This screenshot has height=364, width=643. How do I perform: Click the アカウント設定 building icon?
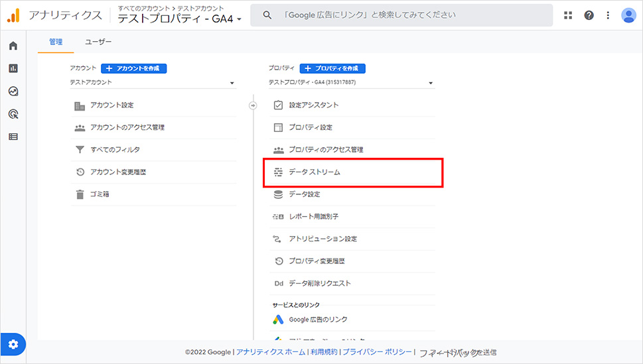point(80,106)
